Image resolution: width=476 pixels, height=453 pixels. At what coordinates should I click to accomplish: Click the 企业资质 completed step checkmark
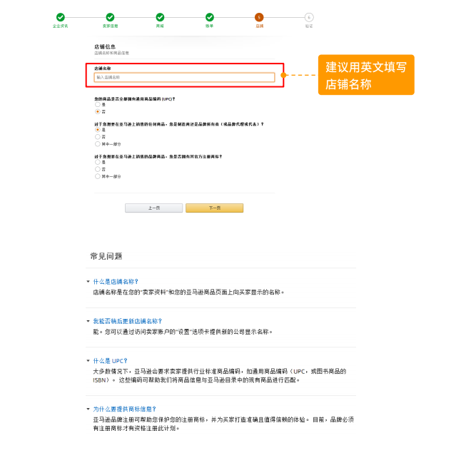click(x=60, y=17)
